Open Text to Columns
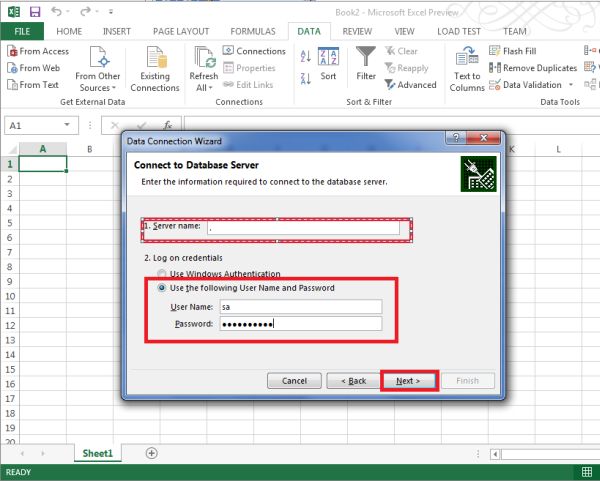This screenshot has width=600, height=481. point(467,69)
